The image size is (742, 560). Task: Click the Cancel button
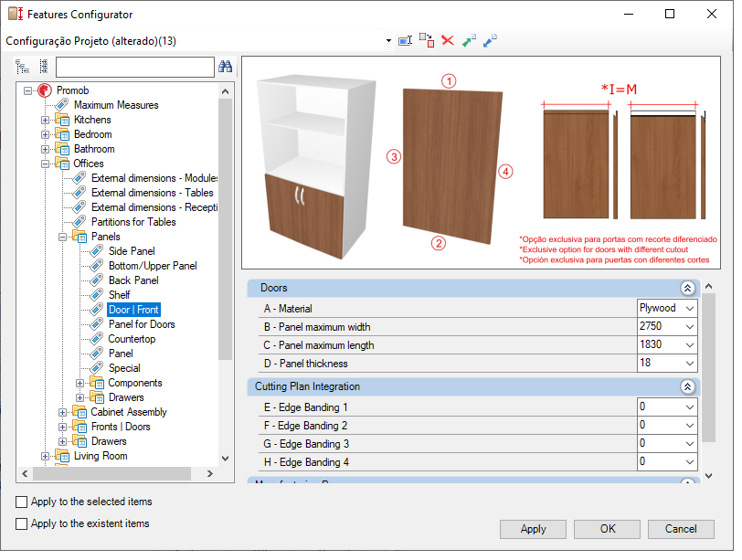(x=681, y=529)
